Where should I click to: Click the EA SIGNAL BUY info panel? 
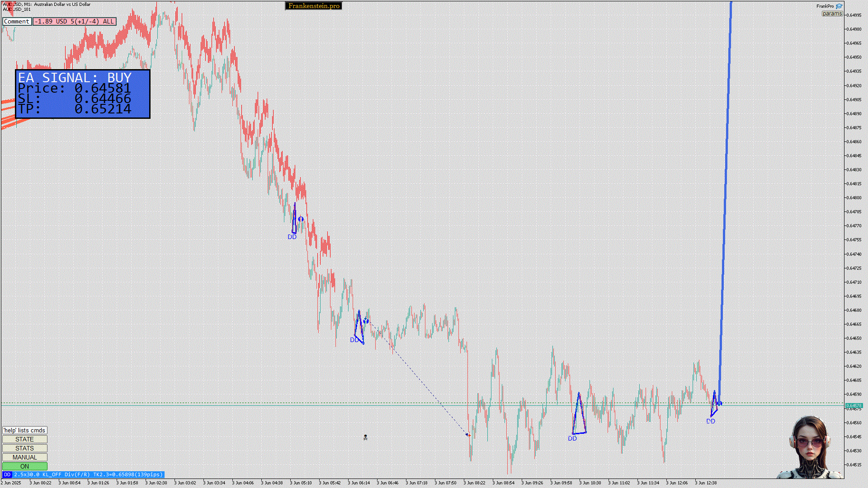point(83,94)
